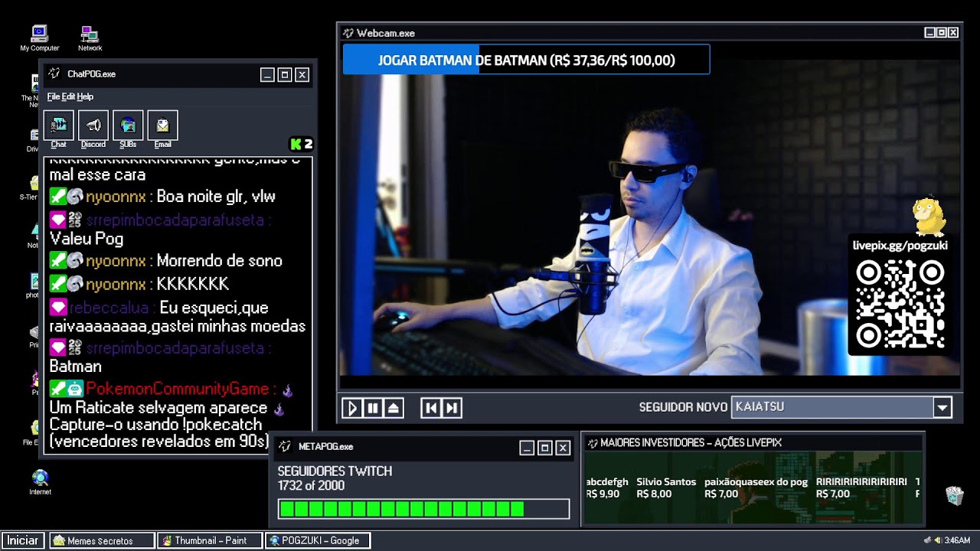Viewport: 980px width, 551px height.
Task: Click the Iniciar start button
Action: click(x=23, y=540)
